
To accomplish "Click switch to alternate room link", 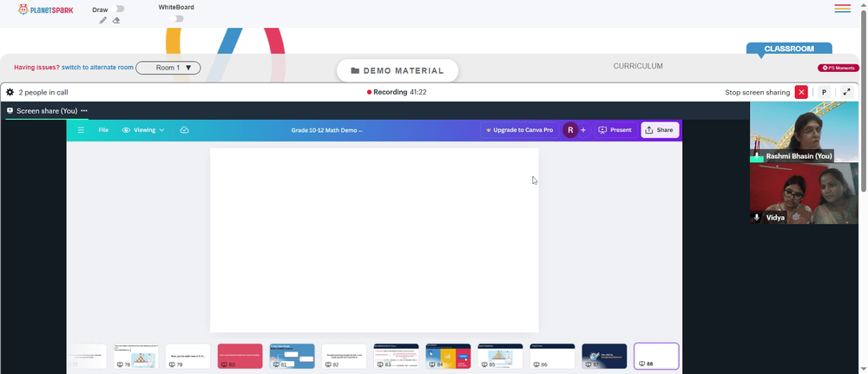I will (x=97, y=68).
